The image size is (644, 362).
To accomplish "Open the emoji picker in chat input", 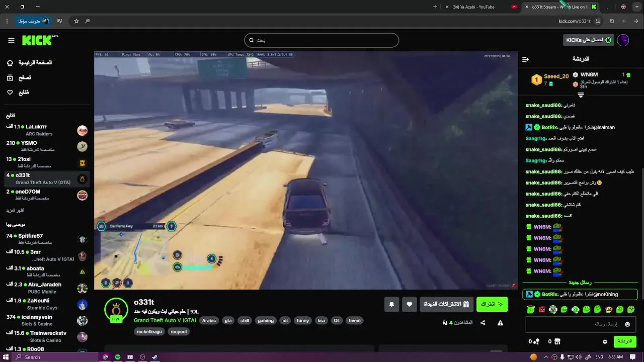I will 627,324.
